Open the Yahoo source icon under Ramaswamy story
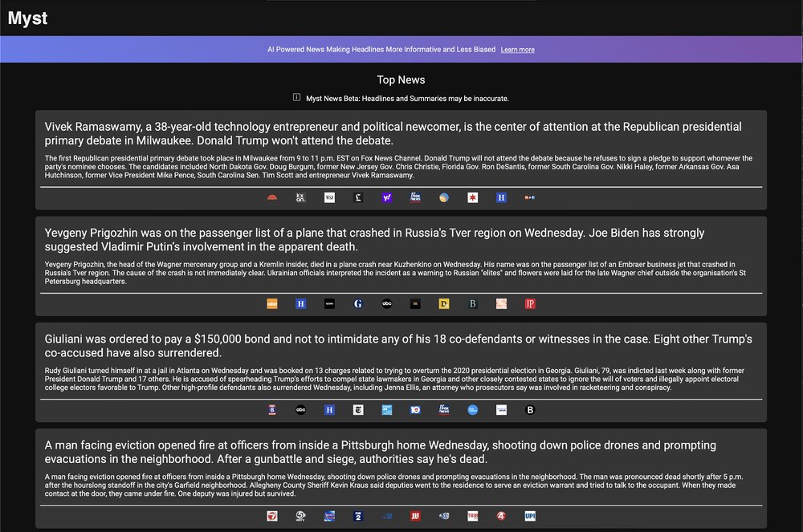This screenshot has width=803, height=532. (x=387, y=197)
